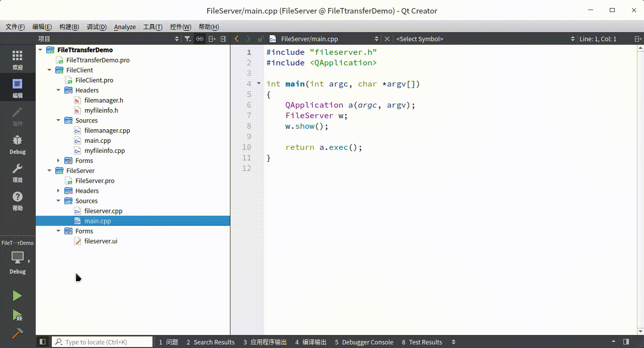Open filemanager.cpp source file
Screen dimensions: 644x348
[x=107, y=130]
